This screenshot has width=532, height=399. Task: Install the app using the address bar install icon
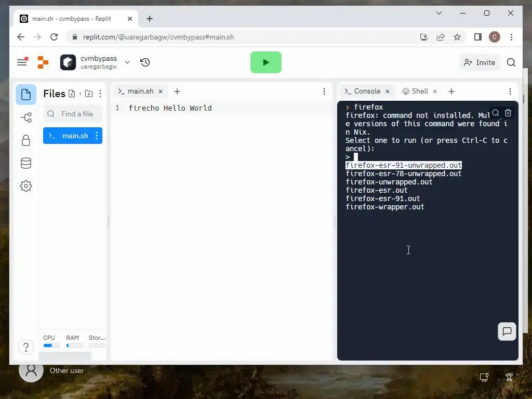pyautogui.click(x=424, y=37)
